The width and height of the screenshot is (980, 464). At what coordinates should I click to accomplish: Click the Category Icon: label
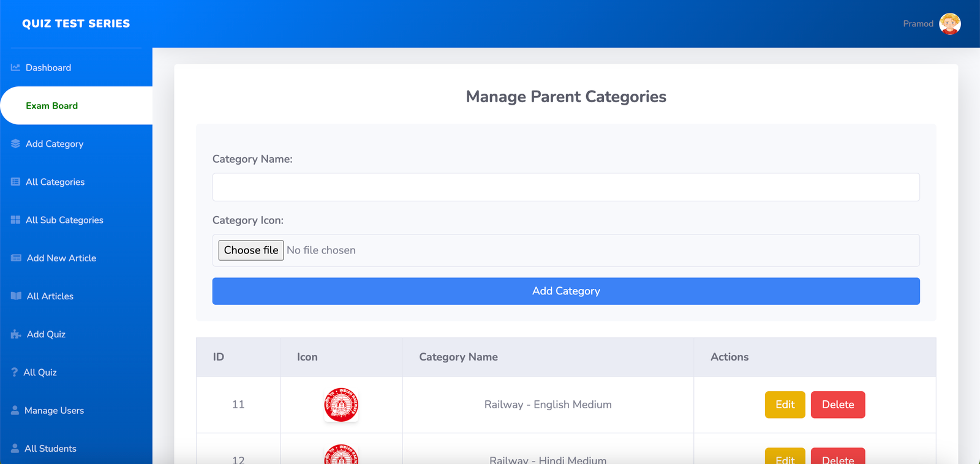tap(248, 220)
